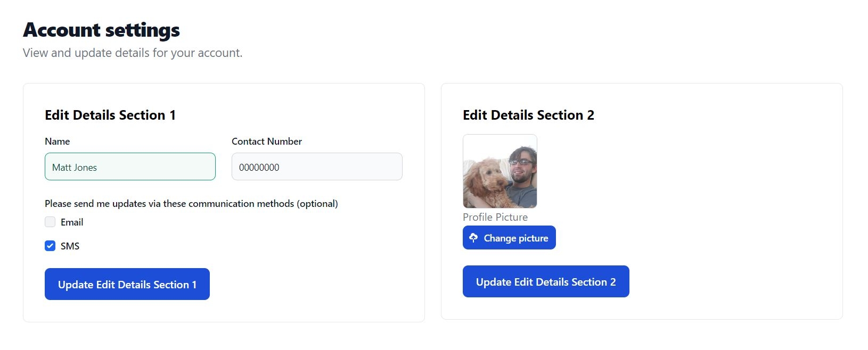Click the communication methods prompt text
Viewport: 868px width, 350px height.
click(191, 204)
